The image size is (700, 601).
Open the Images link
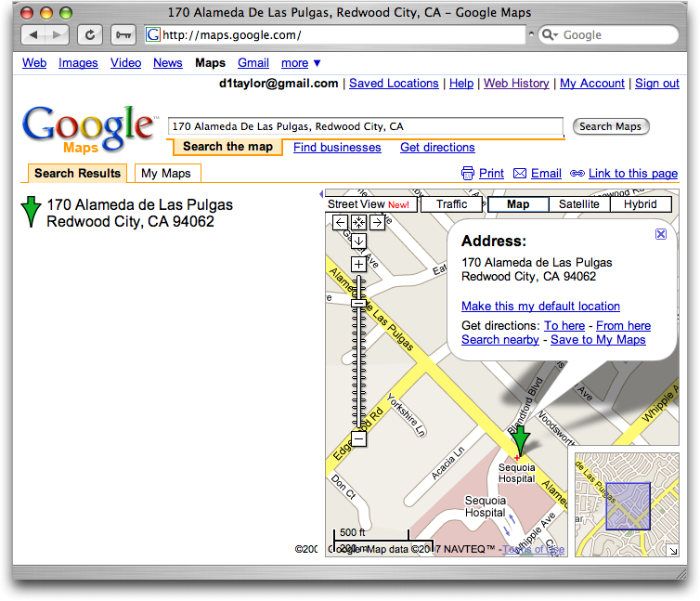(78, 63)
